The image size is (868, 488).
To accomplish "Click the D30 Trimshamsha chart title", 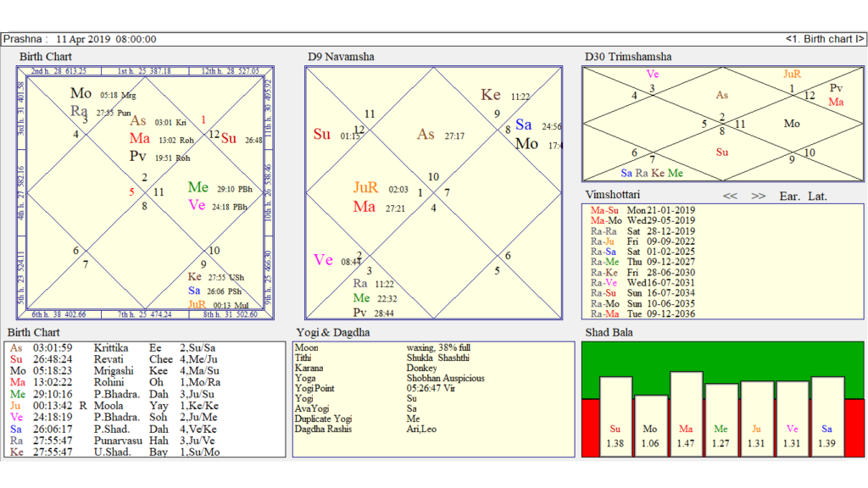I will [x=628, y=57].
